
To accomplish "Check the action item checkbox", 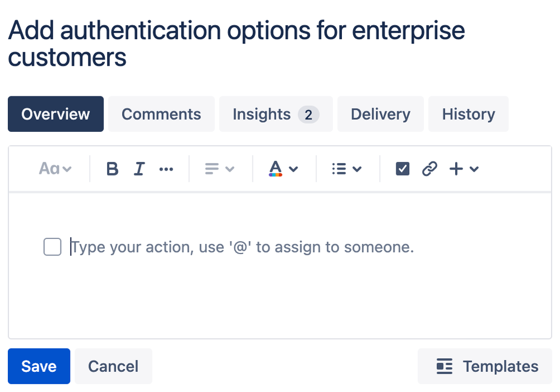I will click(x=52, y=247).
